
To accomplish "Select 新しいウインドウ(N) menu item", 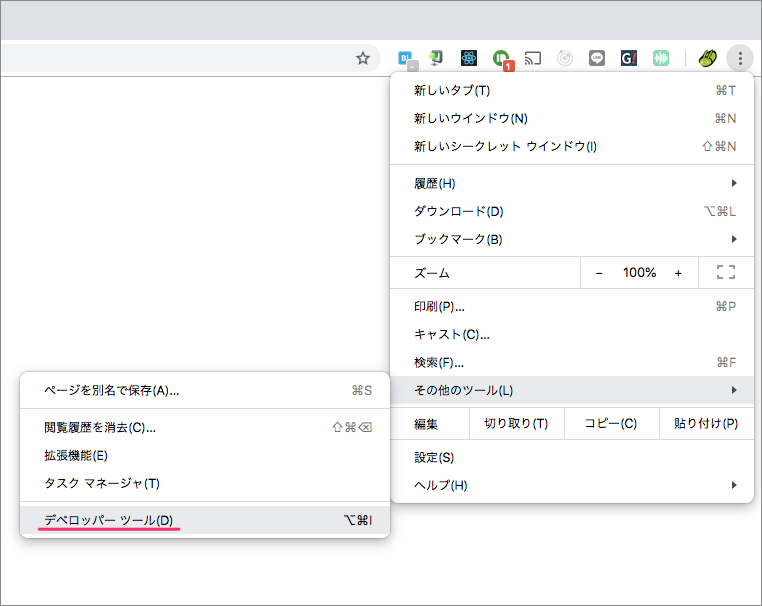I will click(x=572, y=118).
